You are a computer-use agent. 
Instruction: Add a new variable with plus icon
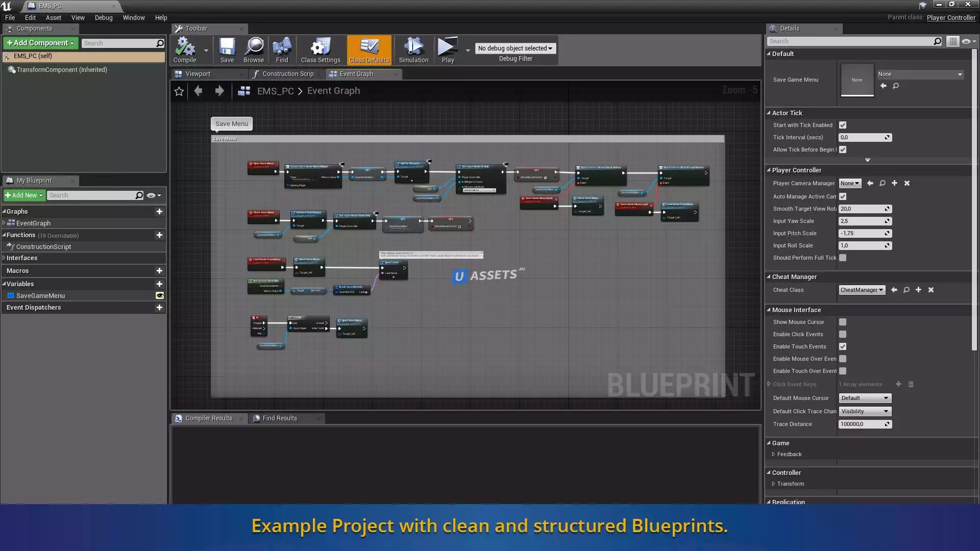[159, 284]
